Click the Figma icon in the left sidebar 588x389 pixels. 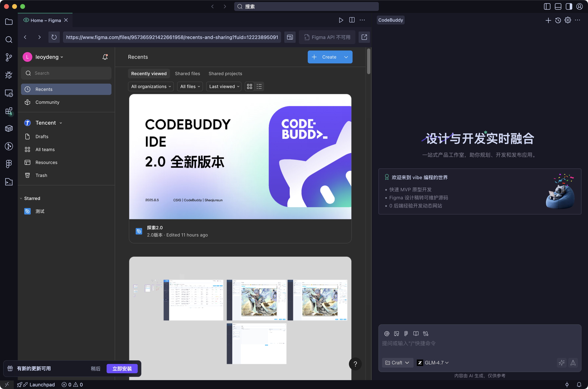pyautogui.click(x=9, y=164)
